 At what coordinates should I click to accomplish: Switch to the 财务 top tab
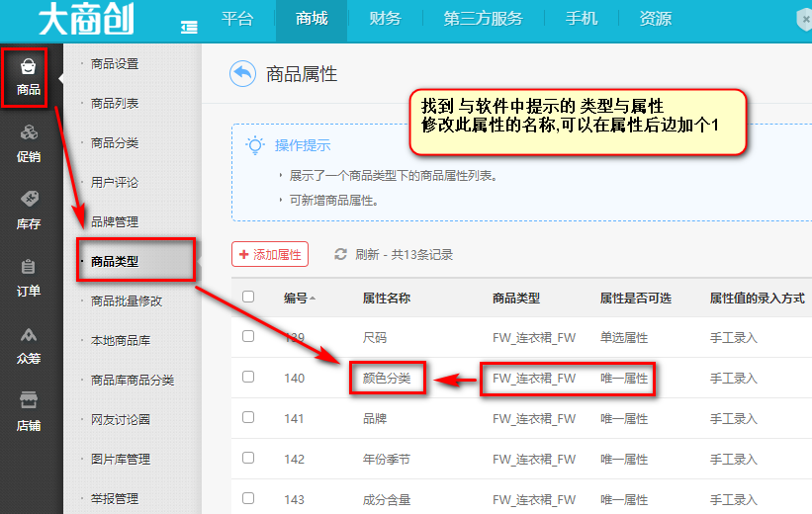point(386,19)
